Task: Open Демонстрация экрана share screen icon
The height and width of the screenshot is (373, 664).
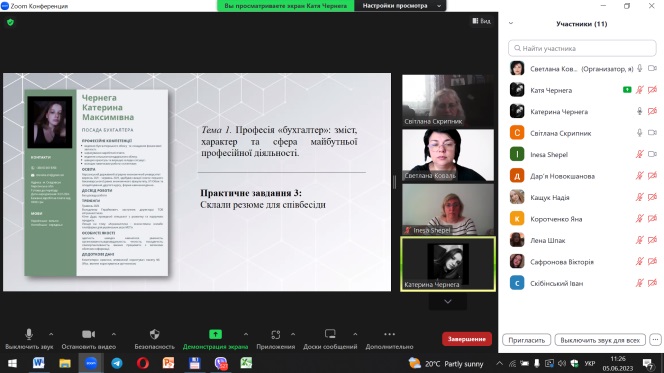Action: click(215, 334)
